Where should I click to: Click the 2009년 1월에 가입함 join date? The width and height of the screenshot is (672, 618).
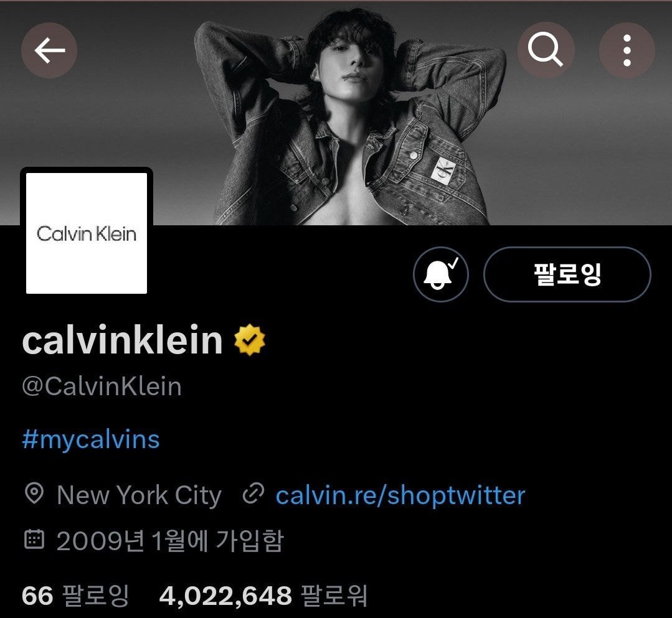[x=170, y=540]
